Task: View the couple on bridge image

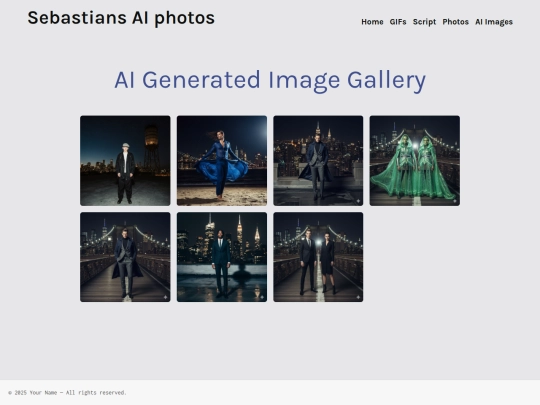Action: click(x=318, y=257)
